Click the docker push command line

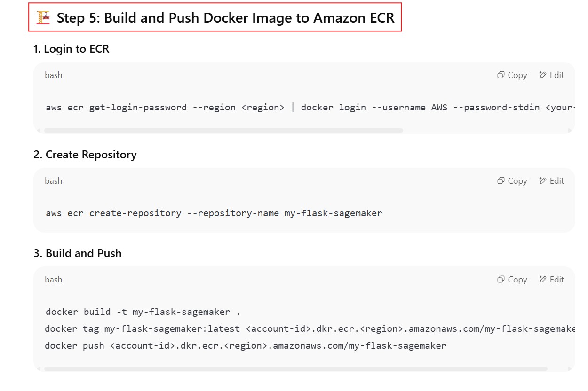[246, 345]
